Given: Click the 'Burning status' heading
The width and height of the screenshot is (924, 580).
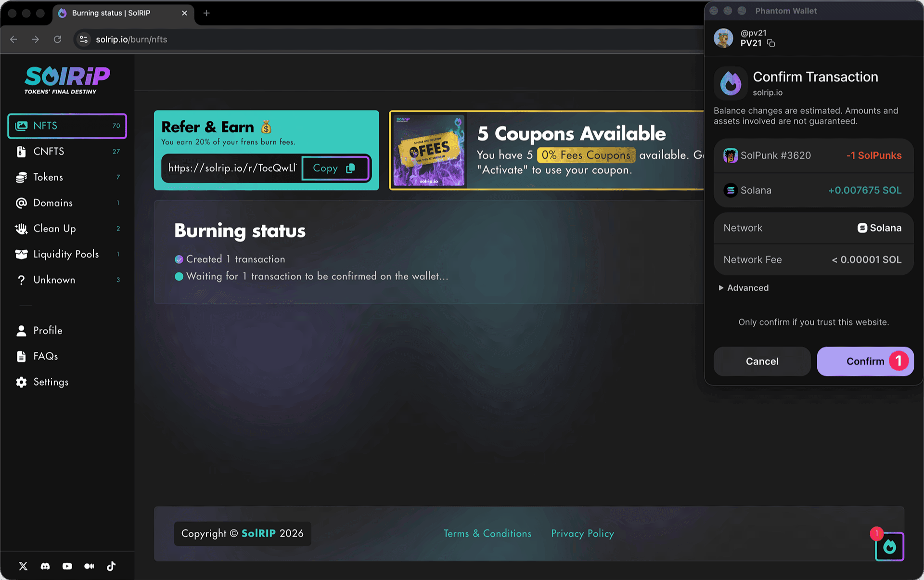Looking at the screenshot, I should coord(240,231).
